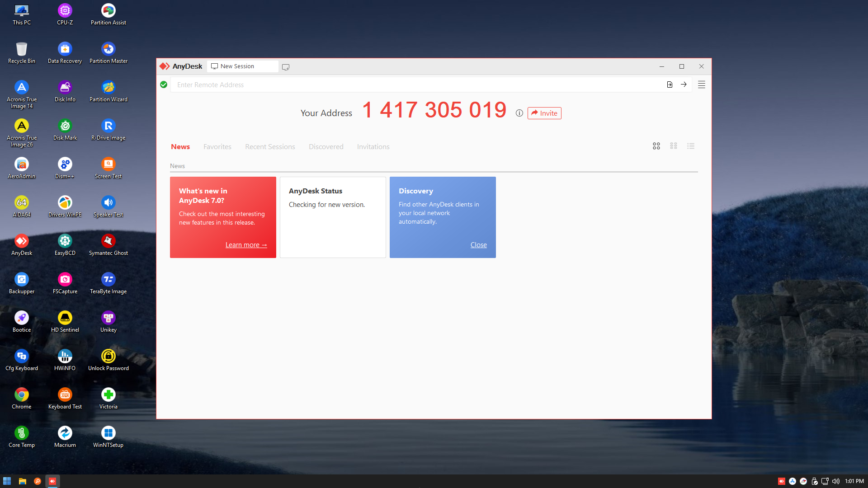The image size is (868, 488).
Task: Open the Recent Sessions tab
Action: pos(270,147)
